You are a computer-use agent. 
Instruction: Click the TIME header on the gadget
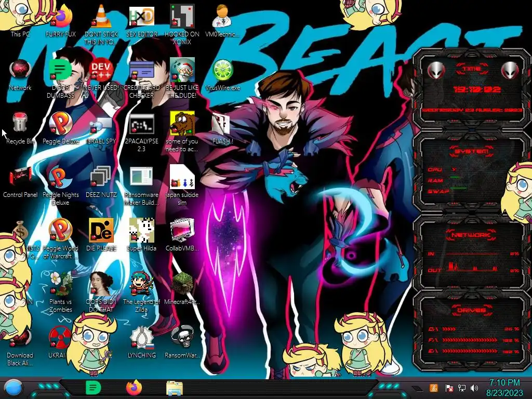pyautogui.click(x=472, y=69)
